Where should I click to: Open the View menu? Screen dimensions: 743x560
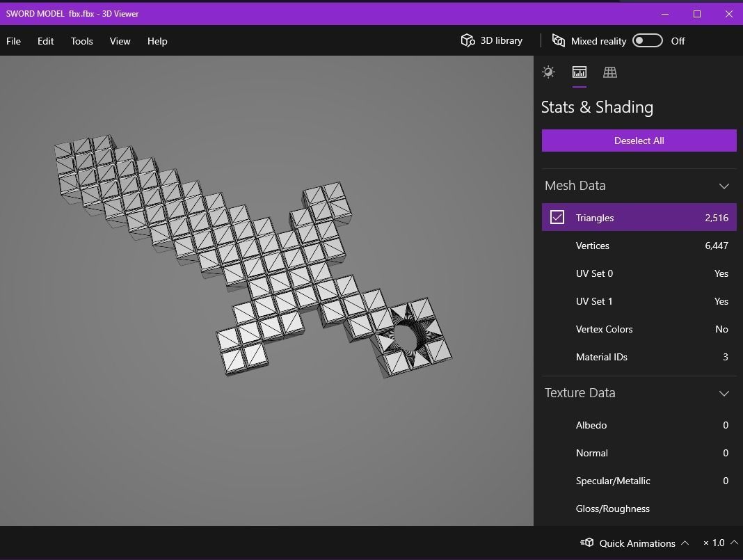[x=120, y=41]
